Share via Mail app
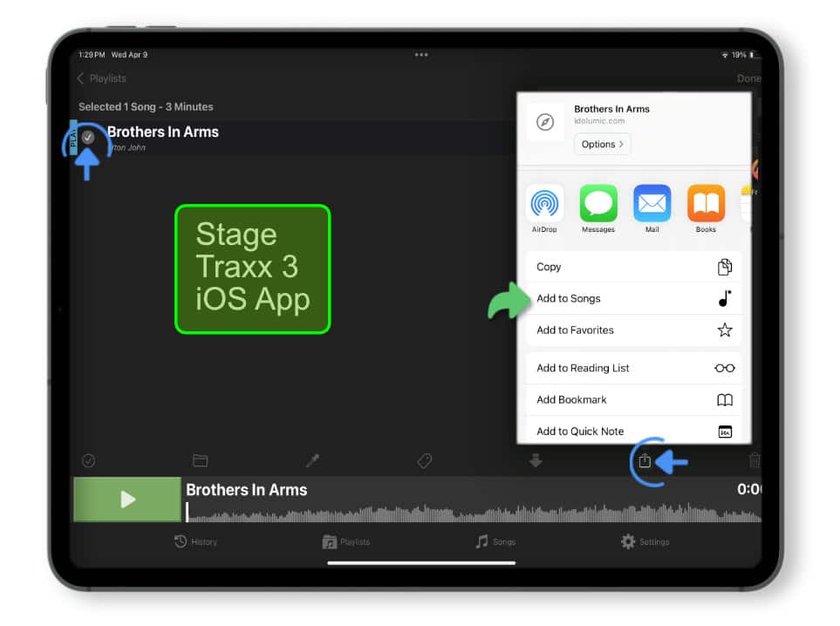 click(x=652, y=209)
